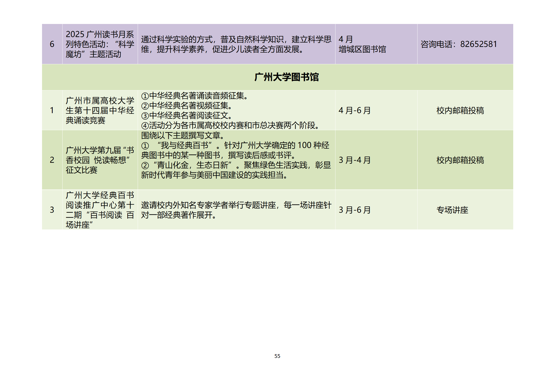The height and width of the screenshot is (392, 555).
Task: Select the phone number text 咨询电话：82652581
Action: coord(459,44)
